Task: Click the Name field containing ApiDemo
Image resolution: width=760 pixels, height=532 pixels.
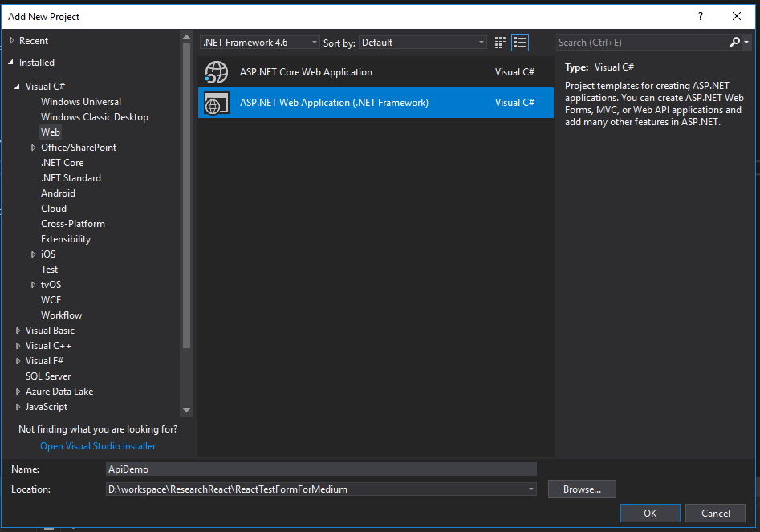Action: (321, 469)
